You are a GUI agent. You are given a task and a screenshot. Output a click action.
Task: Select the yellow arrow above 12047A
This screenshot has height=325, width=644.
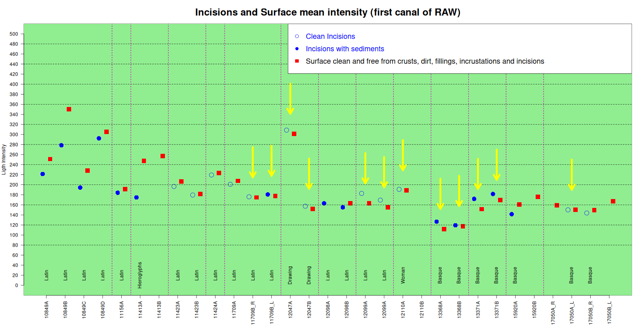[290, 99]
